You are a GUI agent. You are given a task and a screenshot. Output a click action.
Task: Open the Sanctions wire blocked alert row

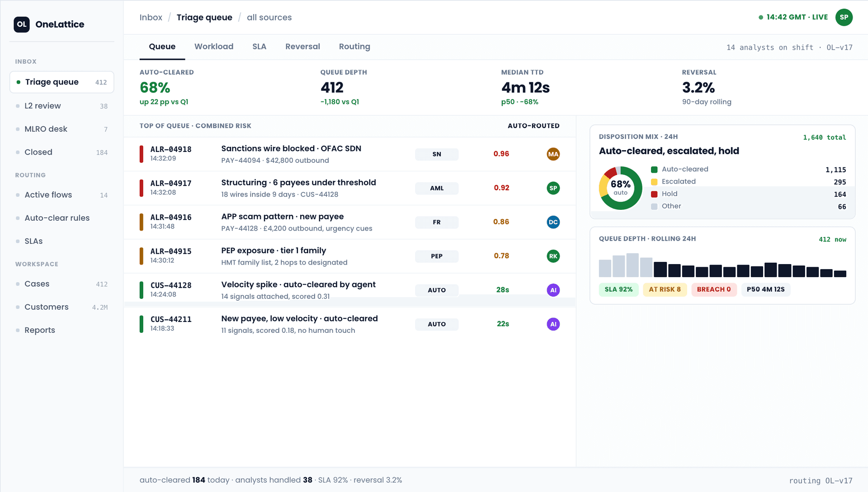[349, 154]
